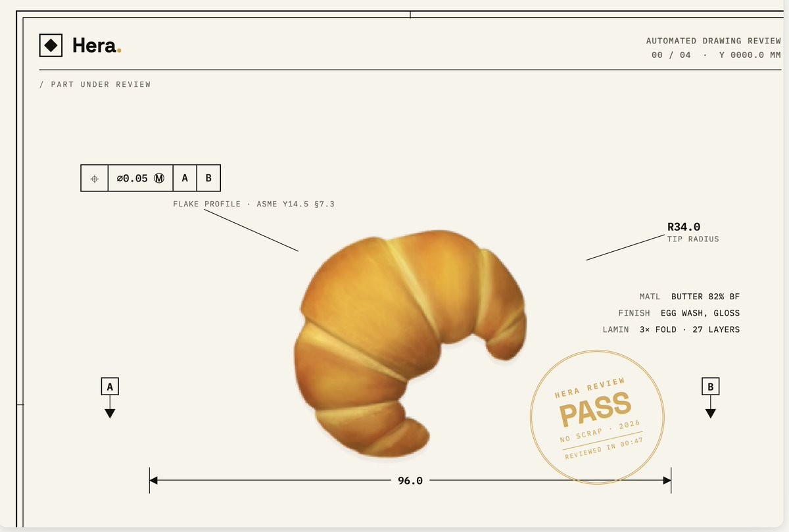Click the 96.0 width dimension value

(410, 481)
